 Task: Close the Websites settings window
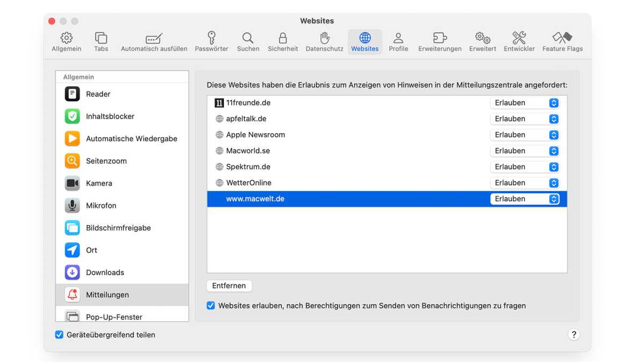52,21
